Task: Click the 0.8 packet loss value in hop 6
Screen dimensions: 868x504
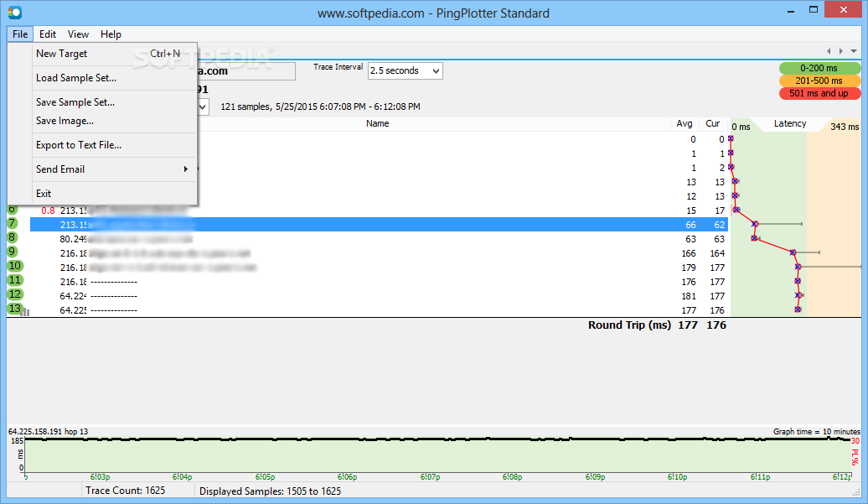Action: (x=48, y=211)
